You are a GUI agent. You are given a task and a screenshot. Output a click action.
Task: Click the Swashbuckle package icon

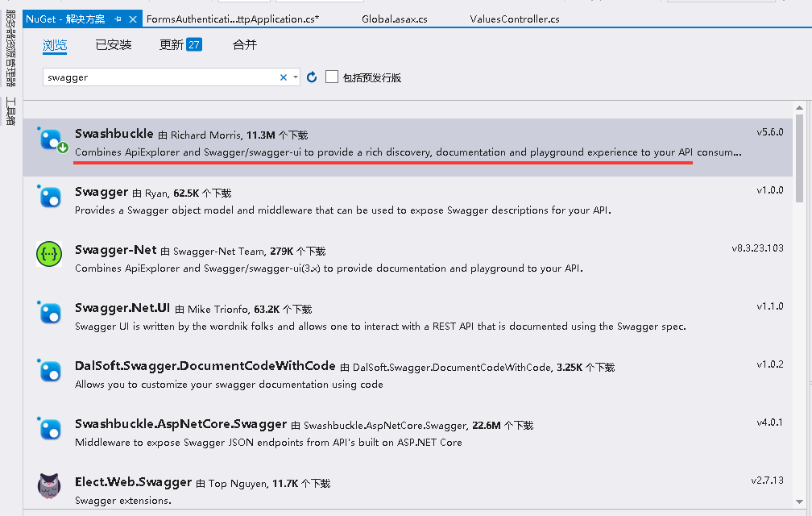coord(52,139)
